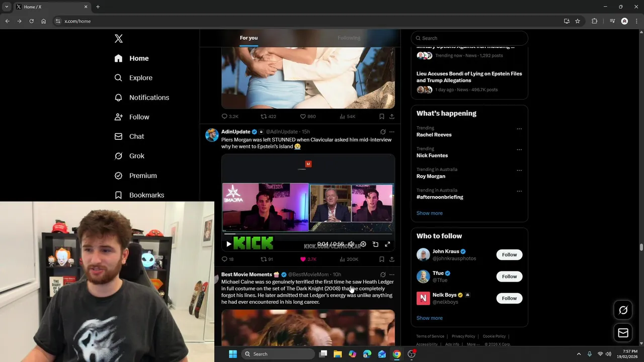Mute the AdinUpdate video audio
The image size is (644, 362).
pyautogui.click(x=351, y=244)
